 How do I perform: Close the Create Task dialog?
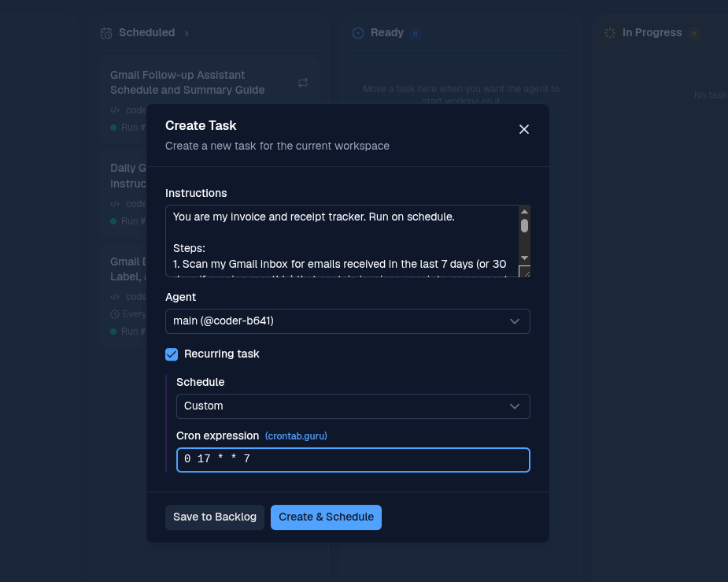[x=523, y=129]
